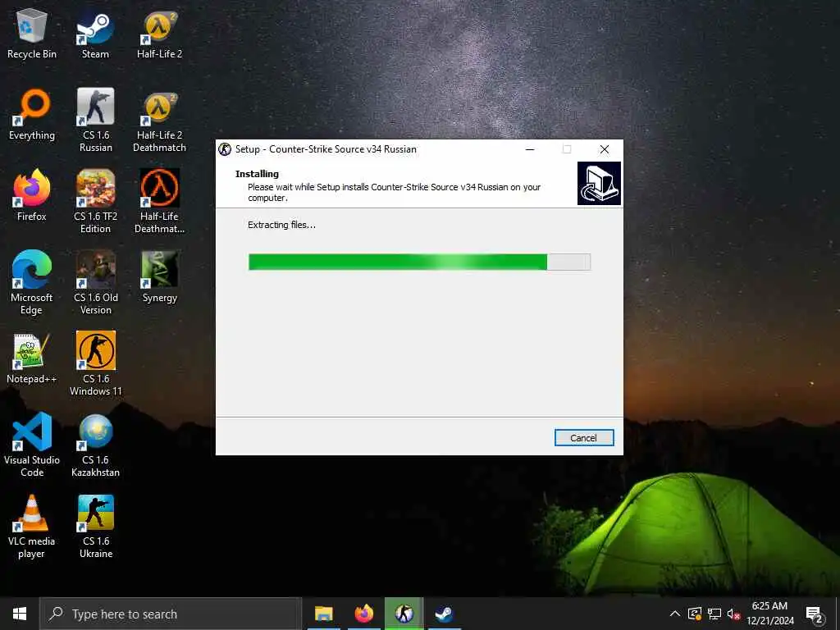Select the Synergy desktop shortcut
The width and height of the screenshot is (840, 630).
160,277
